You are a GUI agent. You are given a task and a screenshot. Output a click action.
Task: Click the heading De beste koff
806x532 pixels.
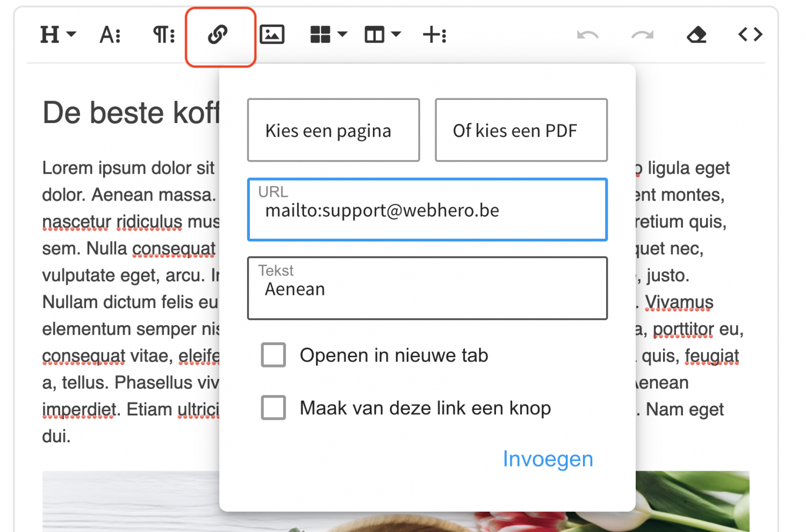tap(131, 113)
